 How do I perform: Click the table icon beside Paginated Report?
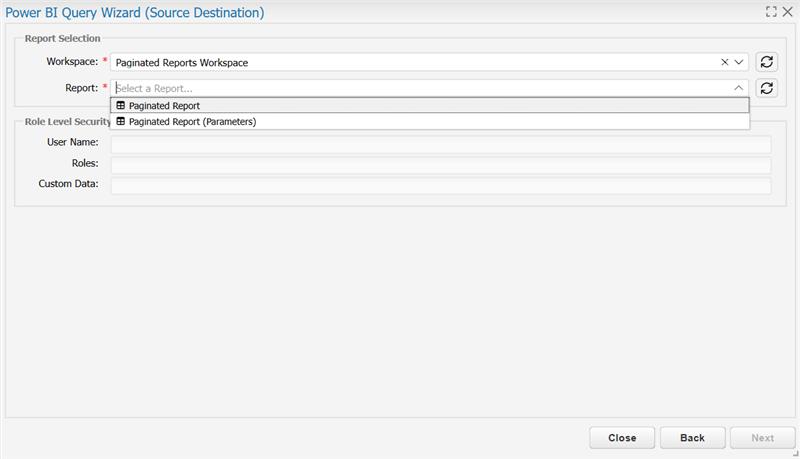click(120, 106)
